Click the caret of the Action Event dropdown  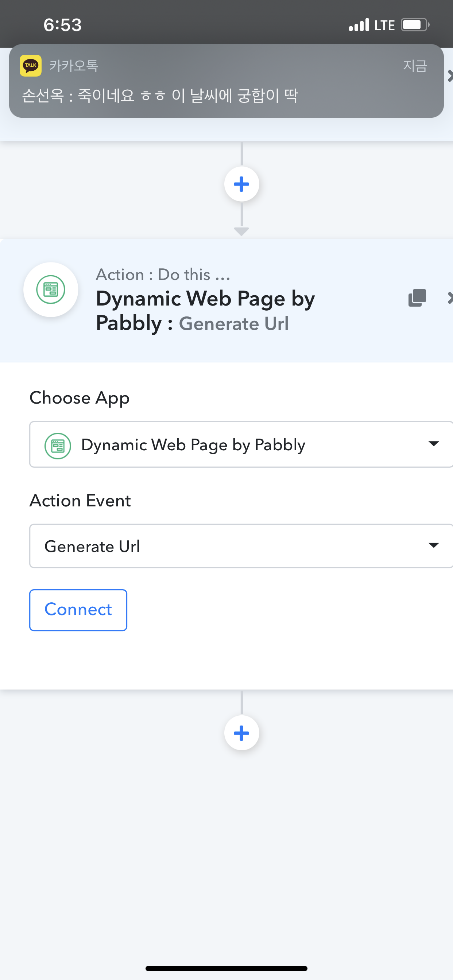tap(434, 545)
